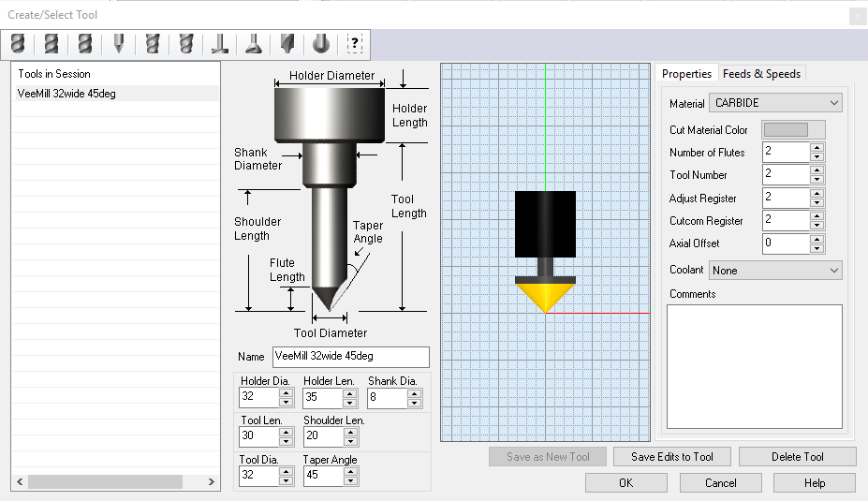Image resolution: width=868 pixels, height=501 pixels.
Task: Increase Number of Flutes with up arrow
Action: (817, 147)
